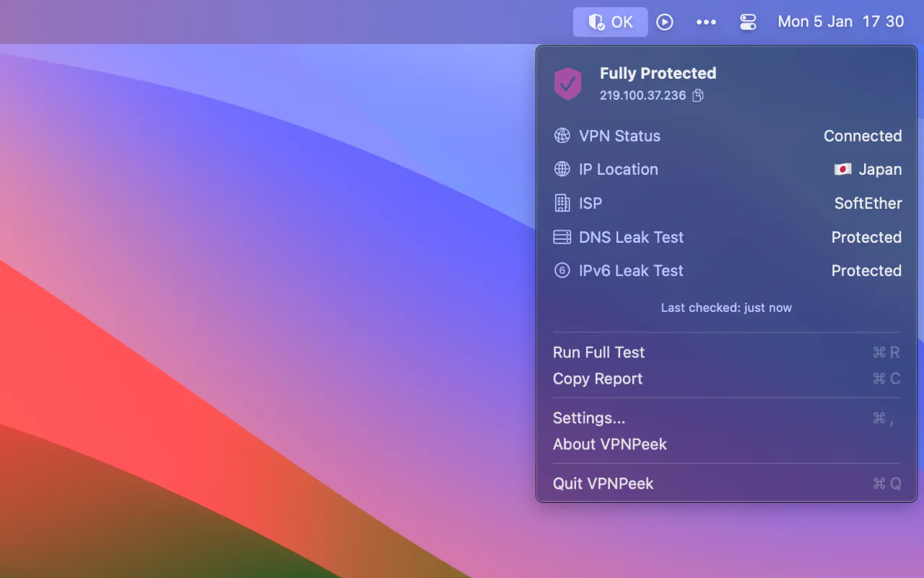Click the VPNPeek OK shield status item
Image resolution: width=924 pixels, height=578 pixels.
(x=610, y=22)
